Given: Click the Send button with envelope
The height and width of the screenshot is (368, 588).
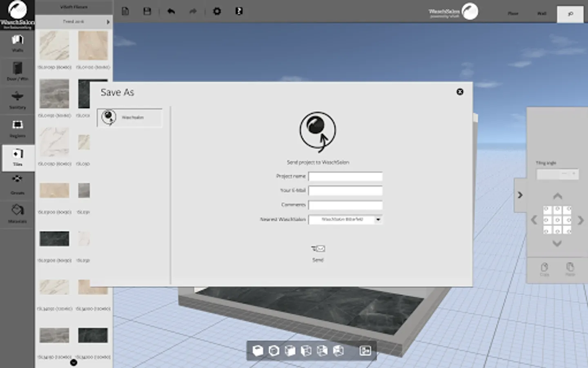Looking at the screenshot, I should (x=318, y=252).
